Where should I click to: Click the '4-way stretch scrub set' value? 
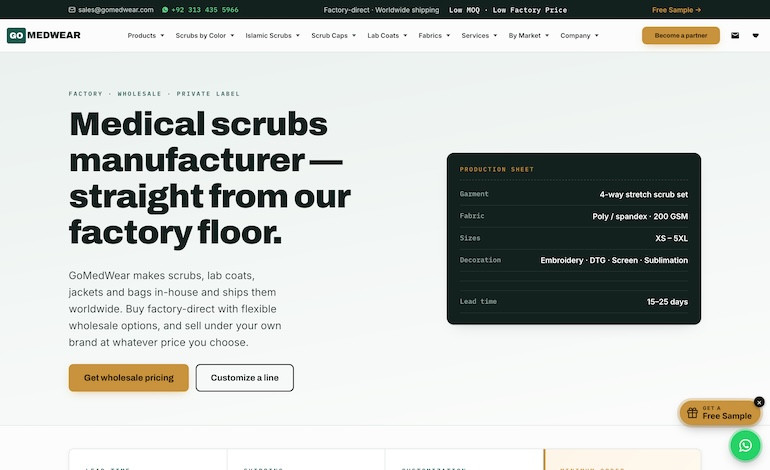pyautogui.click(x=643, y=194)
